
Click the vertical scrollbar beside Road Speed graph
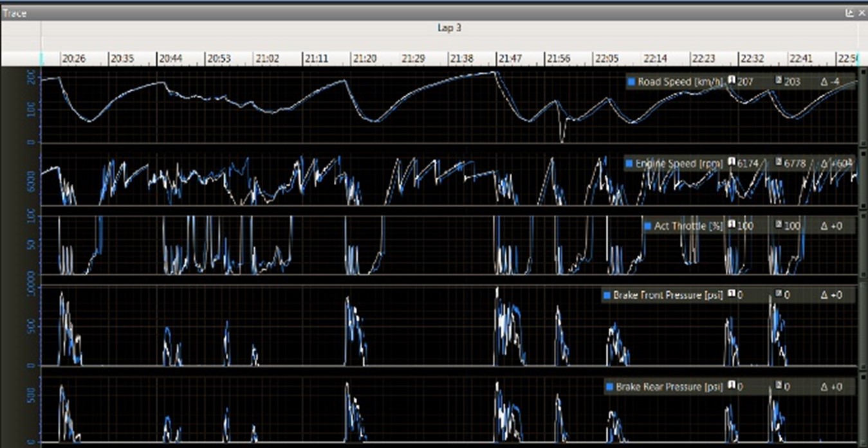pos(862,109)
